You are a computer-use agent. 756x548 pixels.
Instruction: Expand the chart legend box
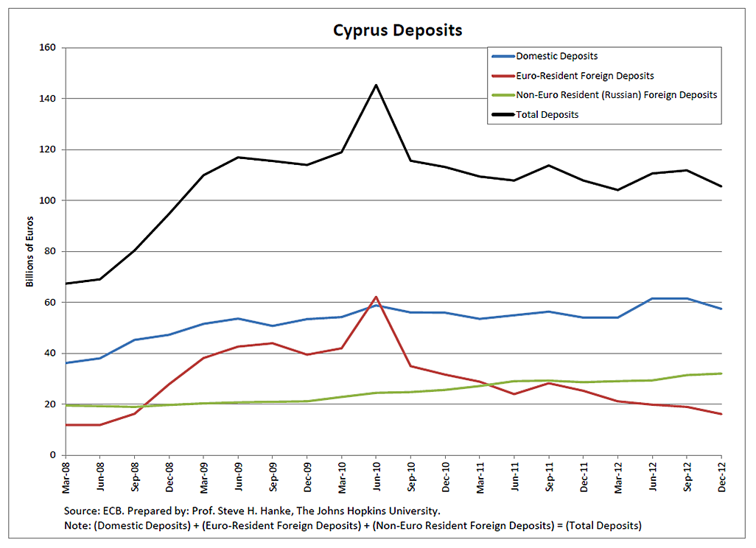click(604, 85)
